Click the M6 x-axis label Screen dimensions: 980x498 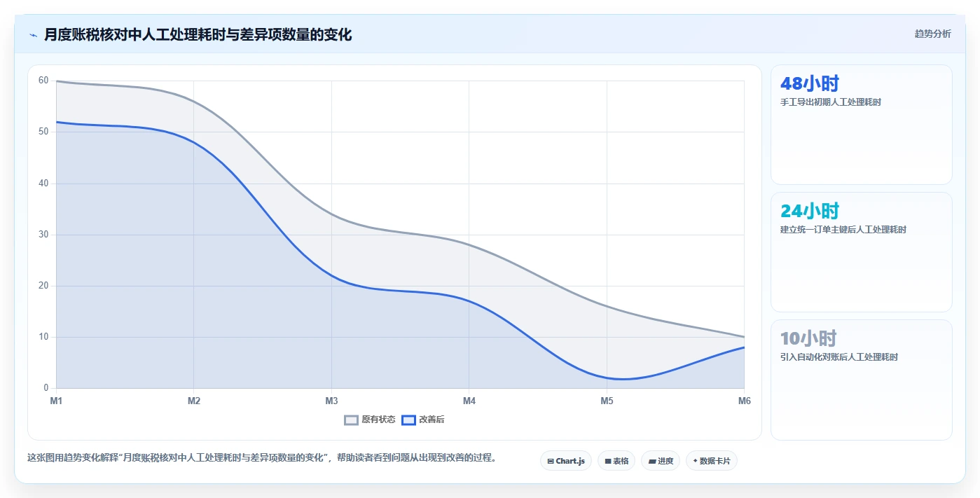[x=745, y=401]
